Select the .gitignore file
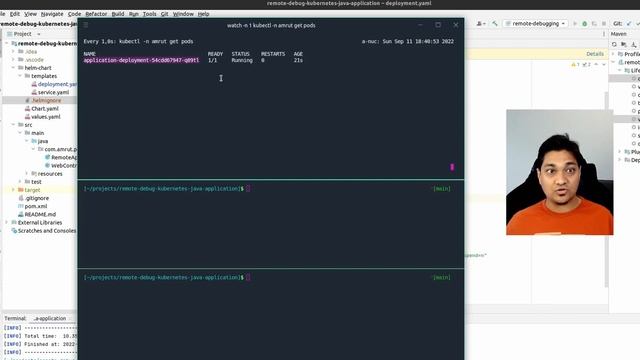 [x=36, y=198]
